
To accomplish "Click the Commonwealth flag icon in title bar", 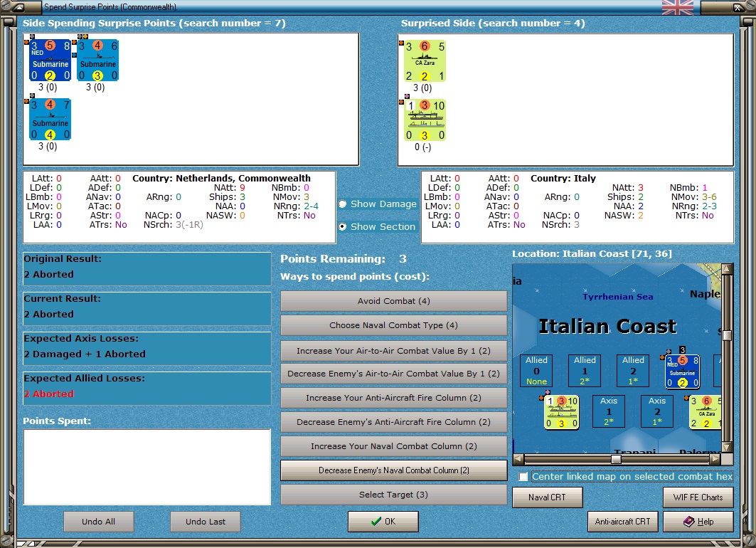I will (x=677, y=7).
